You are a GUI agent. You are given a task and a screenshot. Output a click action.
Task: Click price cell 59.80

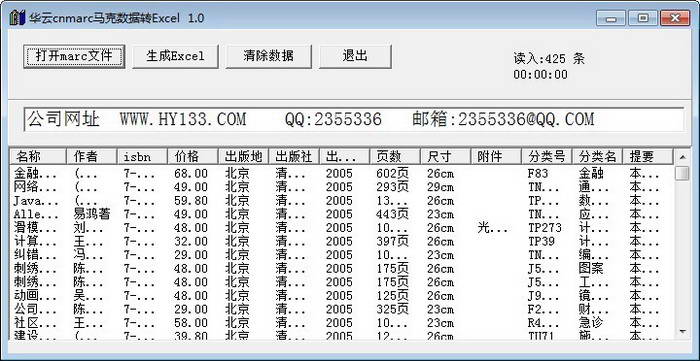tap(191, 200)
